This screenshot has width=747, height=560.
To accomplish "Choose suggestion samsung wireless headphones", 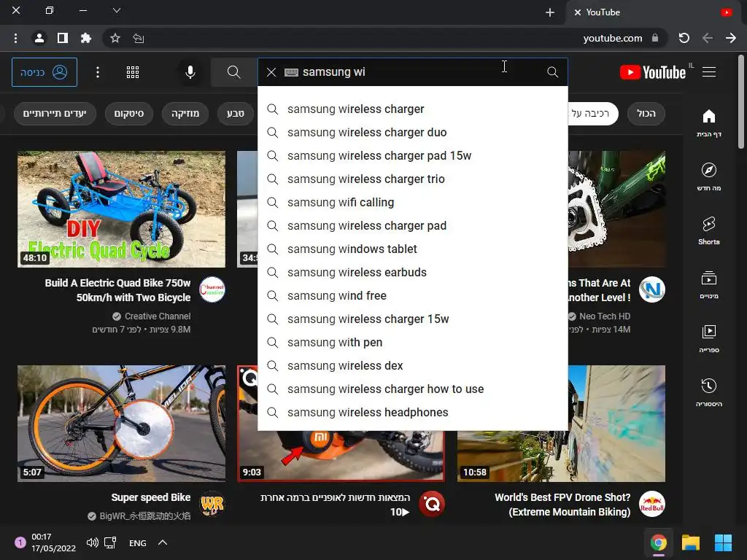I will [413, 413].
